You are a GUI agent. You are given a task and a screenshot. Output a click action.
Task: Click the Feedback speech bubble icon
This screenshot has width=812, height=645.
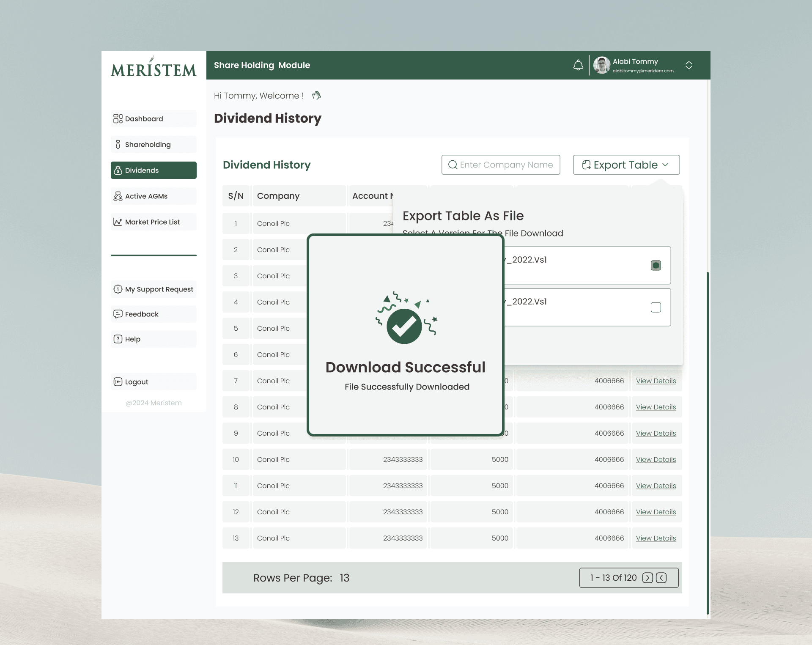pyautogui.click(x=118, y=314)
